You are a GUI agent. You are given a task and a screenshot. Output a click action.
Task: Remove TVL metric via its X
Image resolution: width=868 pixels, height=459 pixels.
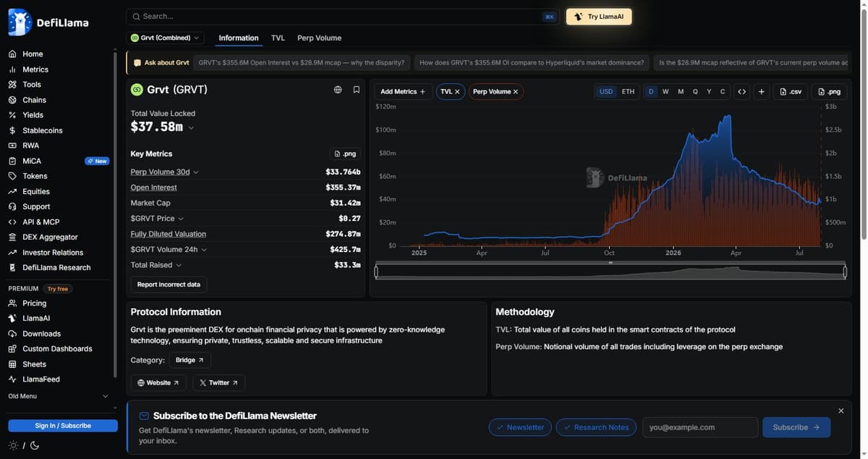click(457, 92)
